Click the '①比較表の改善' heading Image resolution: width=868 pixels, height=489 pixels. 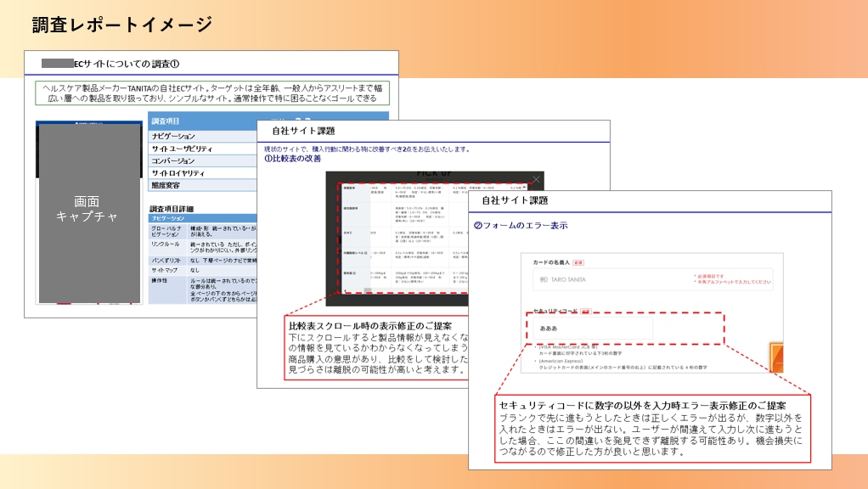click(292, 159)
